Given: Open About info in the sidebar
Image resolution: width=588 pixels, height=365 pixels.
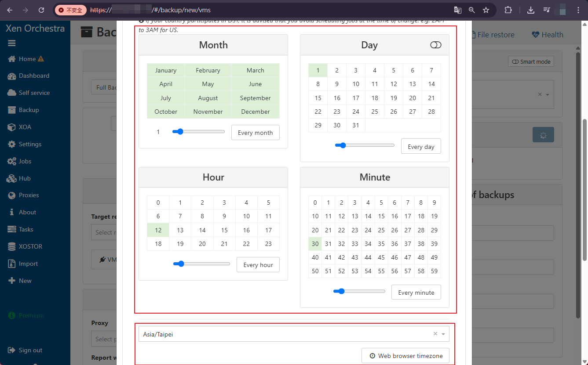Looking at the screenshot, I should point(22,212).
